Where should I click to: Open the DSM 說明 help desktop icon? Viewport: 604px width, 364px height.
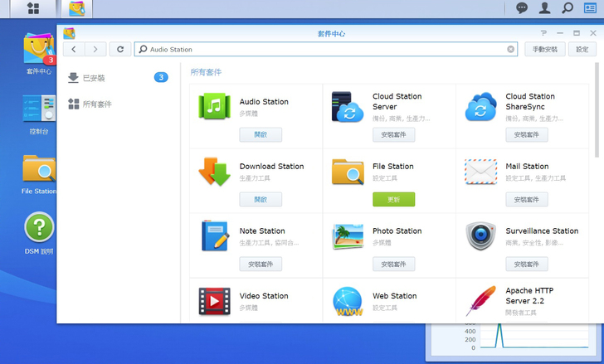[39, 234]
